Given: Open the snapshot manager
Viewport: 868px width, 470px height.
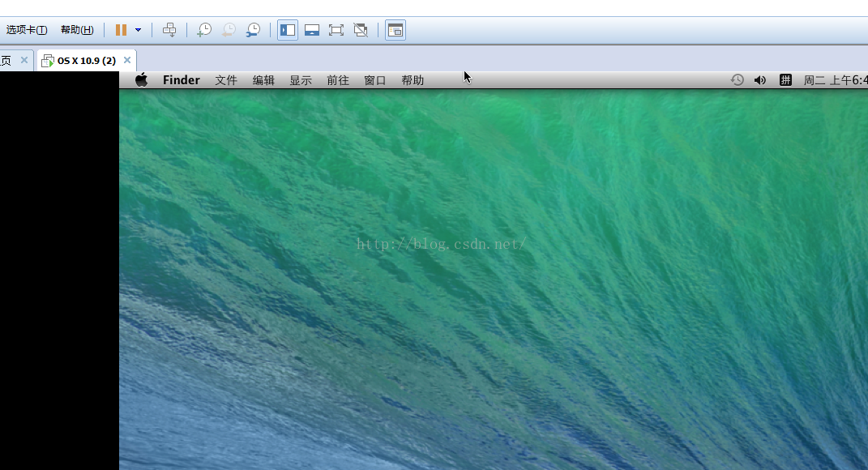Looking at the screenshot, I should pyautogui.click(x=253, y=30).
